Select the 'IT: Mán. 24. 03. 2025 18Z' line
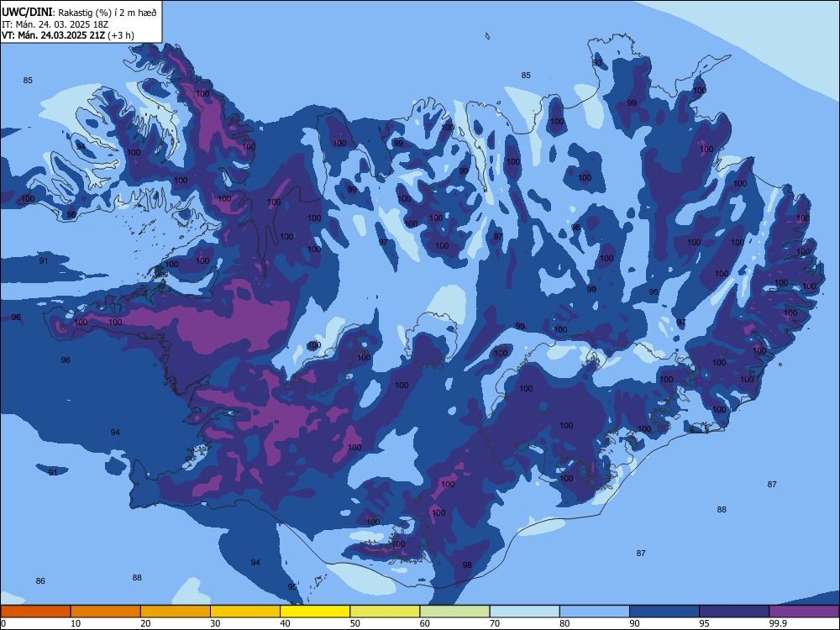 pyautogui.click(x=55, y=24)
